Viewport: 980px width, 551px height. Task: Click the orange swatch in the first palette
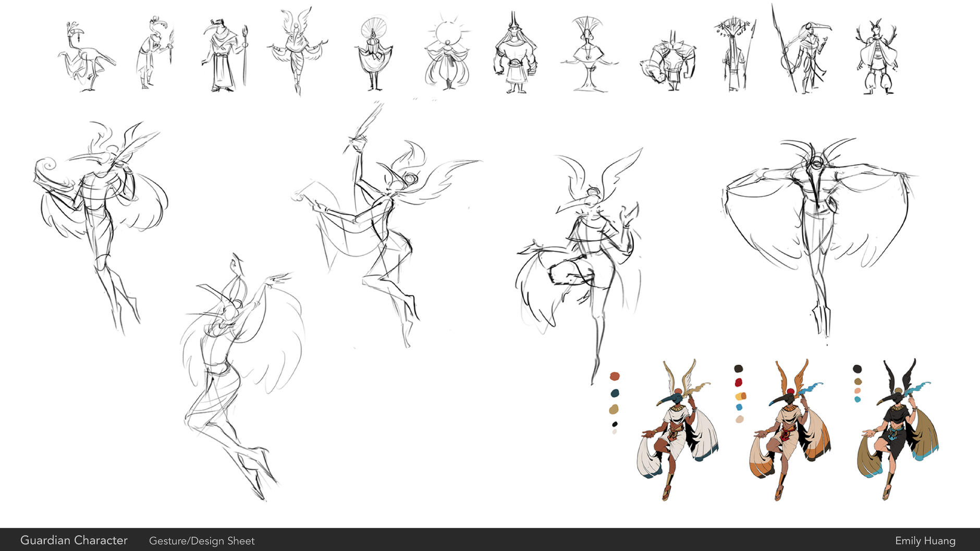[614, 375]
